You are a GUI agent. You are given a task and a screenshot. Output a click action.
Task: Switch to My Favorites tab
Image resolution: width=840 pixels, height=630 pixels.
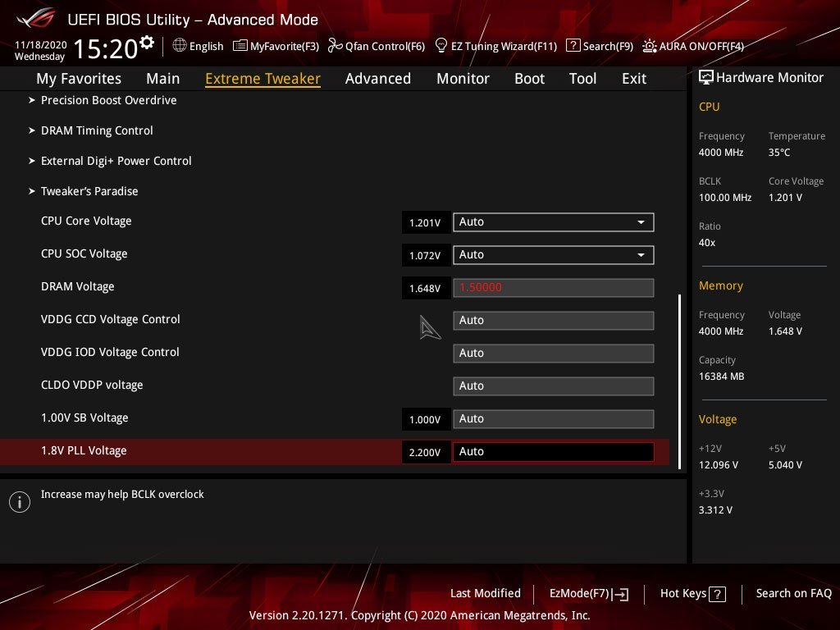tap(79, 79)
